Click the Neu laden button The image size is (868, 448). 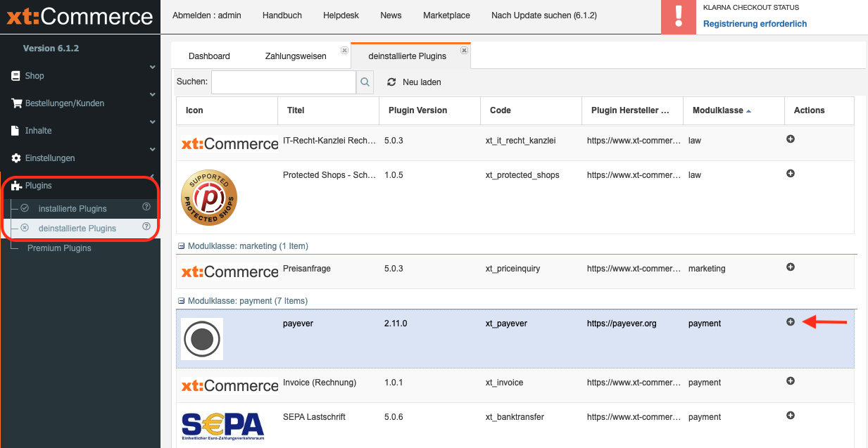pos(415,82)
